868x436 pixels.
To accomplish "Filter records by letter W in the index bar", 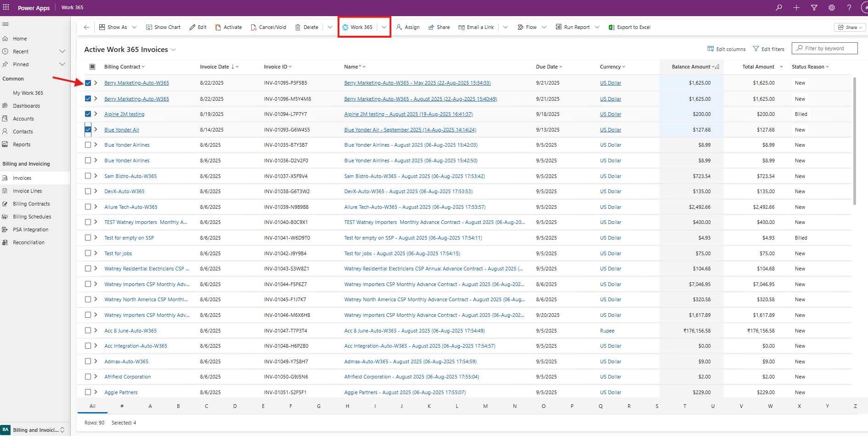I will [770, 406].
